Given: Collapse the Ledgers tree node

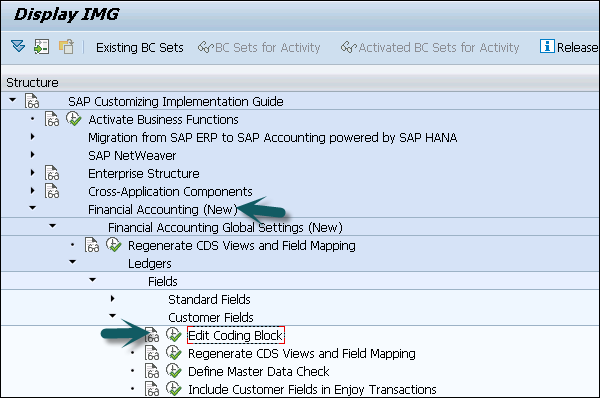Looking at the screenshot, I should coord(73,262).
